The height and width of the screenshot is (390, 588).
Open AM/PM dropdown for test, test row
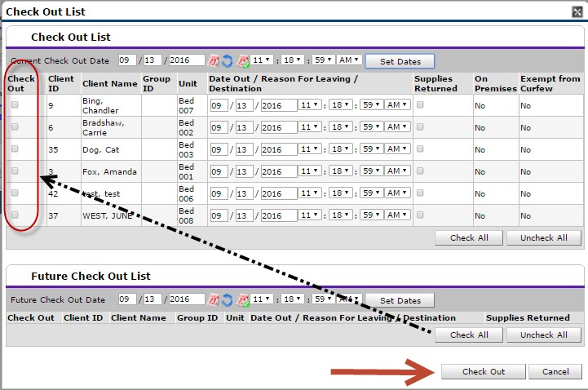click(x=397, y=193)
